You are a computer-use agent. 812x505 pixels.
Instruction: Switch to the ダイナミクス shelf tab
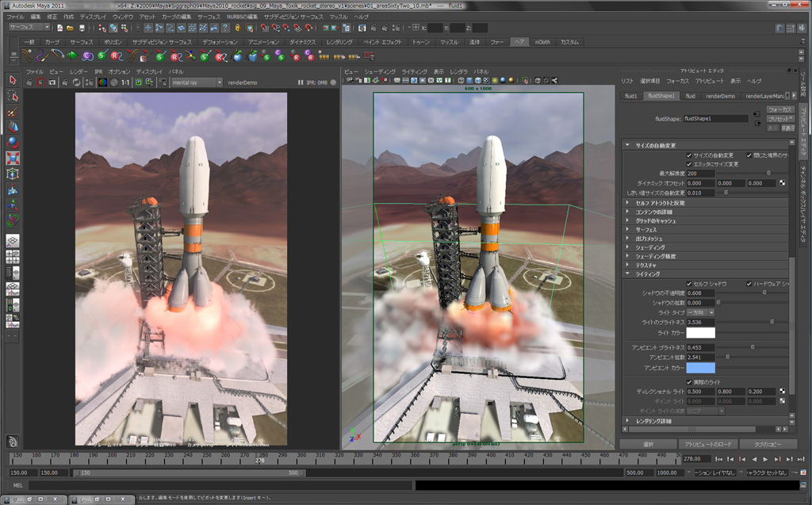point(303,41)
